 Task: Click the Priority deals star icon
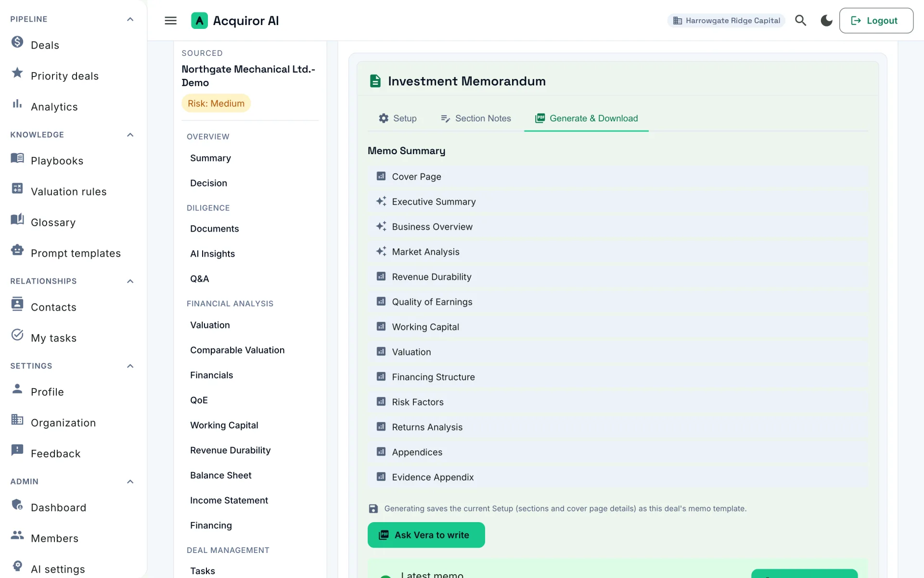pos(17,73)
